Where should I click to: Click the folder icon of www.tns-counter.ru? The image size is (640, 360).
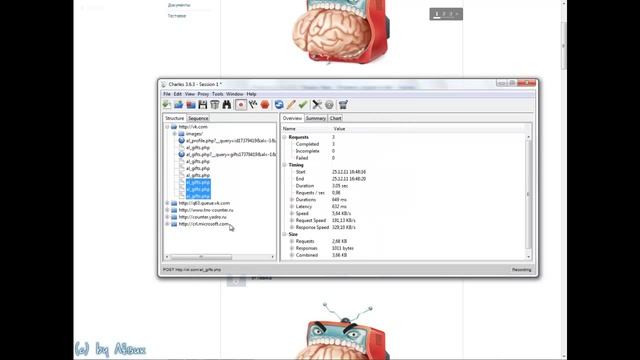(174, 210)
